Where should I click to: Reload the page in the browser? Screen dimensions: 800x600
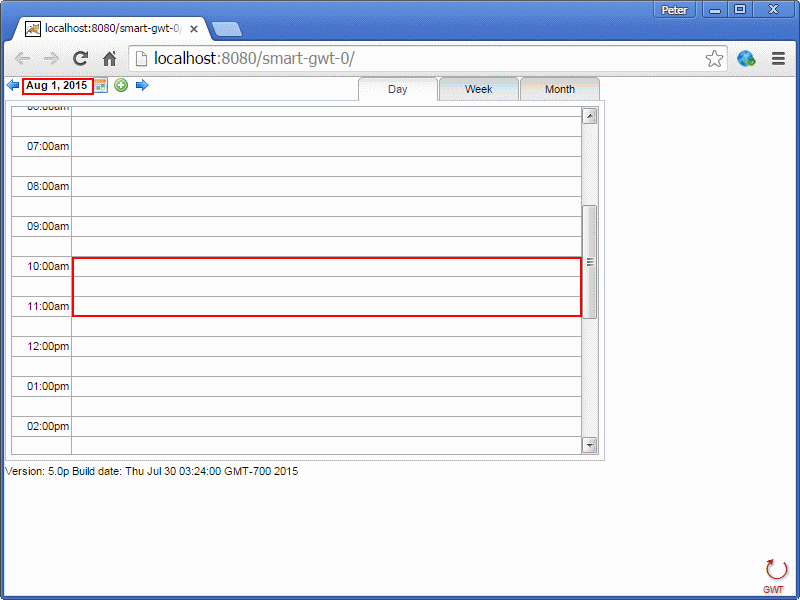coord(82,59)
